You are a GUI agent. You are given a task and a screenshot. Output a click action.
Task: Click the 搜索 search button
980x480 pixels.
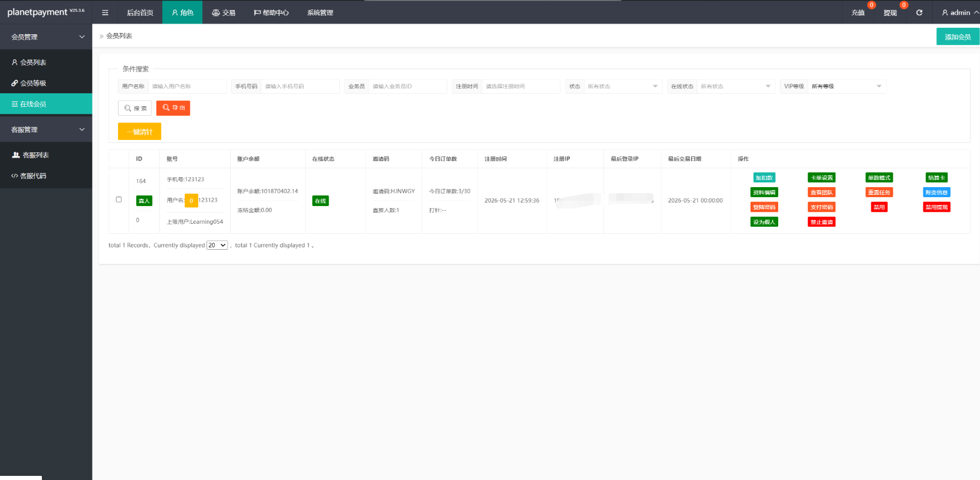click(x=135, y=108)
